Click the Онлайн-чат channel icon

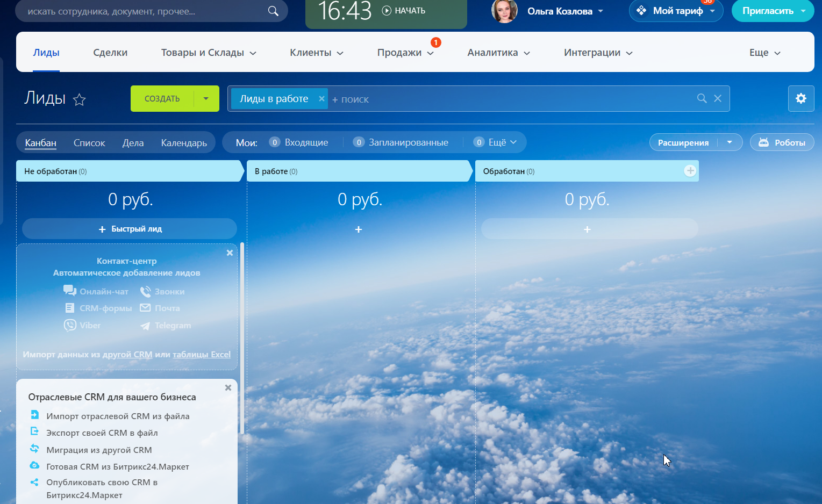tap(70, 291)
